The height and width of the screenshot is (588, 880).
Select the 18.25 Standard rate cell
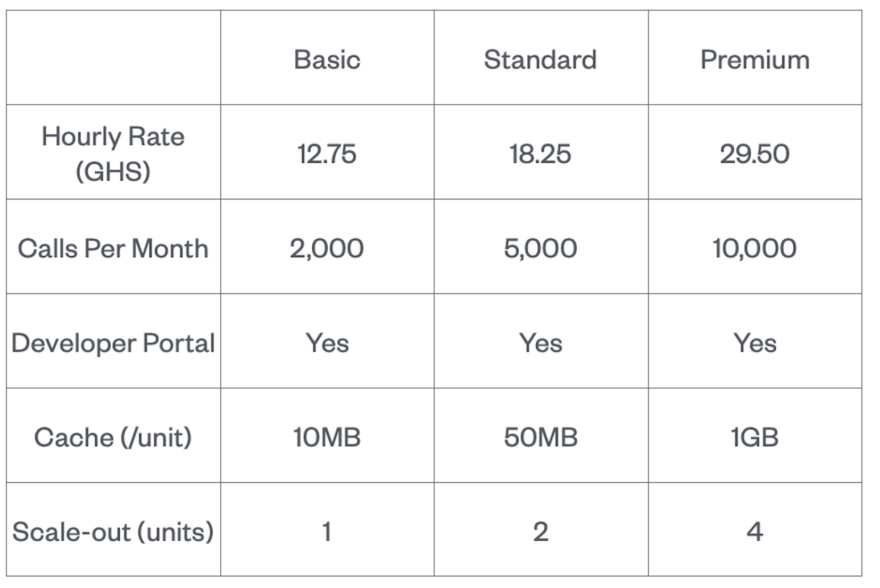tap(540, 154)
